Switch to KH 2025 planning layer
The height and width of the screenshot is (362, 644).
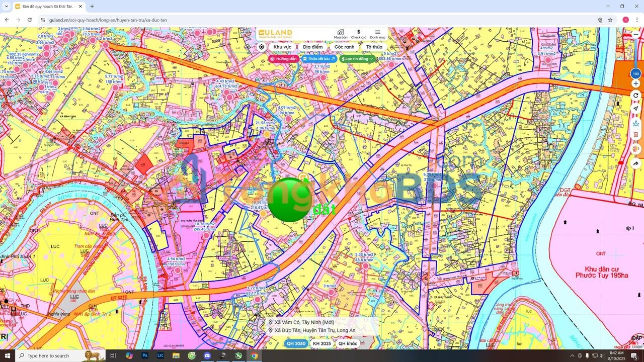point(322,343)
